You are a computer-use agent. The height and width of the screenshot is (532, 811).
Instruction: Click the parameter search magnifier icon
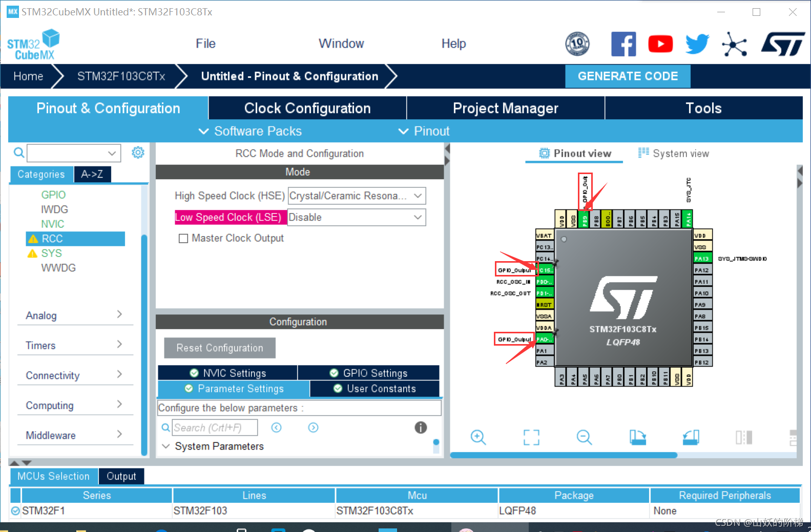pyautogui.click(x=165, y=428)
